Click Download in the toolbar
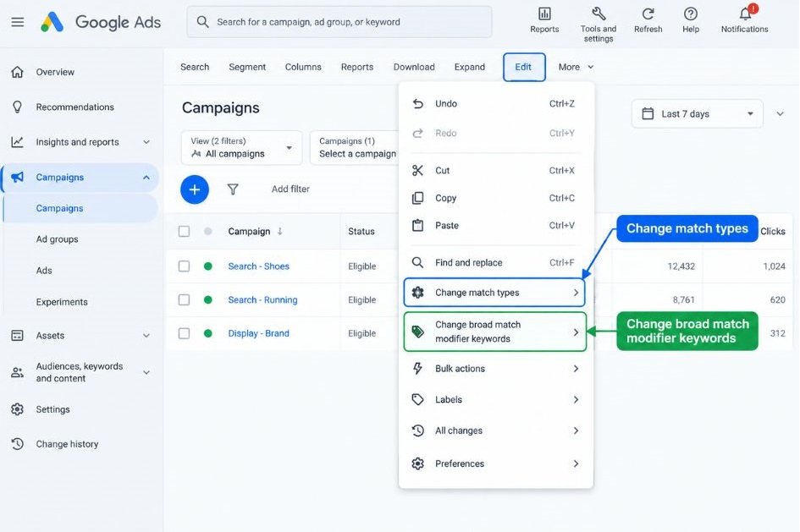Image resolution: width=800 pixels, height=532 pixels. pyautogui.click(x=414, y=67)
